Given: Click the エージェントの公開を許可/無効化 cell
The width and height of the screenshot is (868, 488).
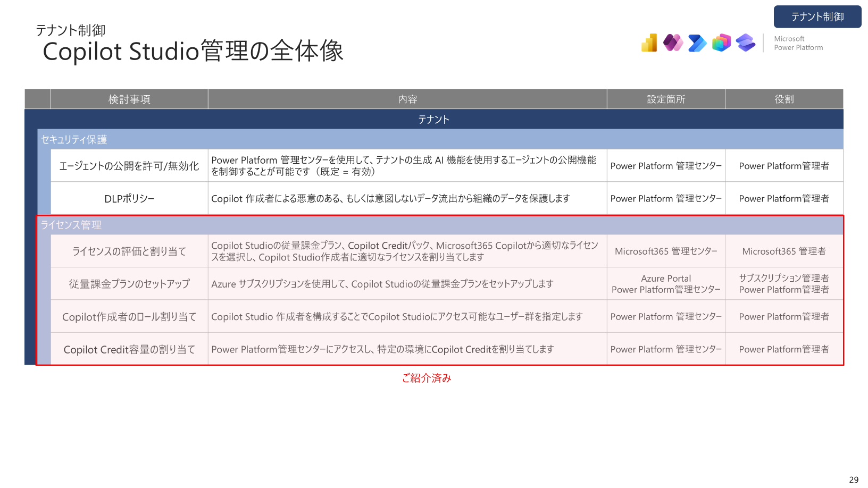Looking at the screenshot, I should point(129,166).
